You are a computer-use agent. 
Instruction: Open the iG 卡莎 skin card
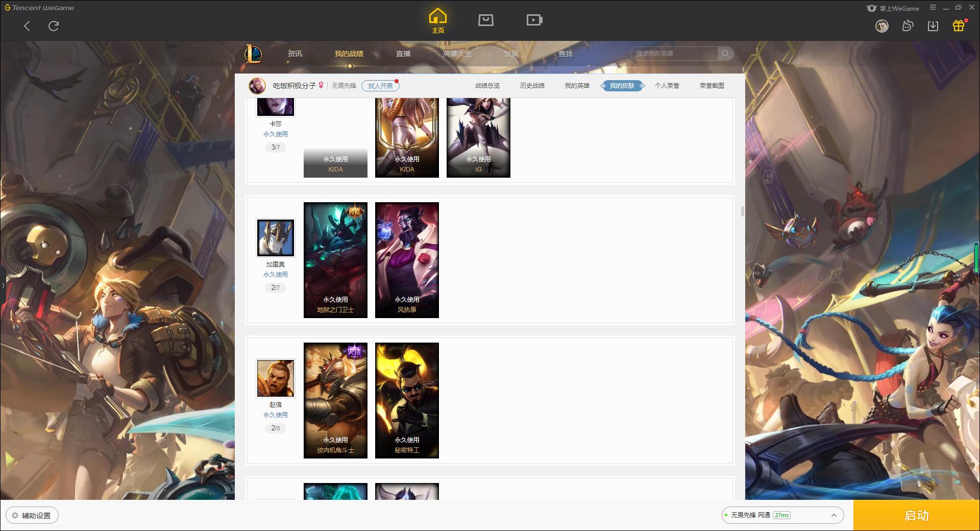478,138
